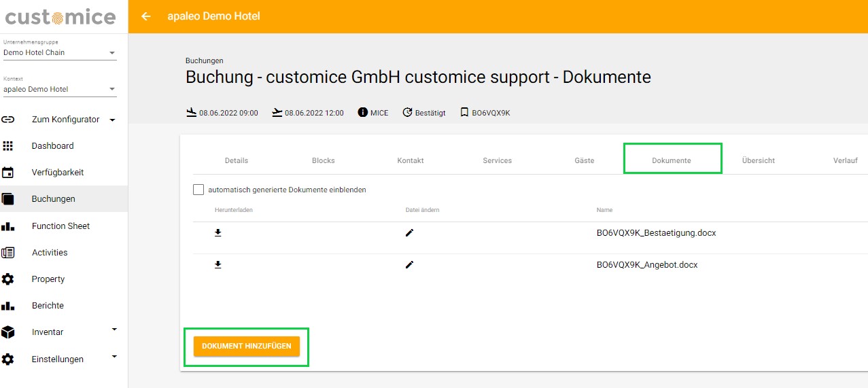Click the customice logo
The width and height of the screenshot is (868, 388).
click(61, 16)
